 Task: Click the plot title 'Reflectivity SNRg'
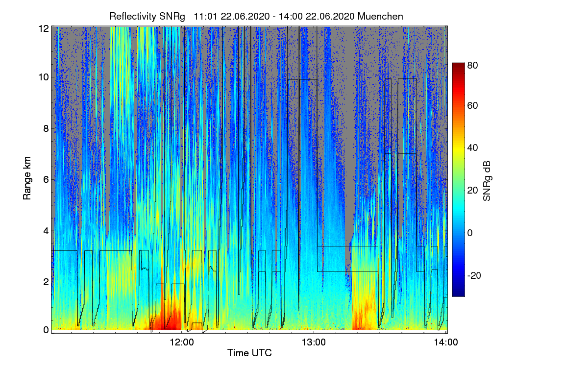click(147, 16)
